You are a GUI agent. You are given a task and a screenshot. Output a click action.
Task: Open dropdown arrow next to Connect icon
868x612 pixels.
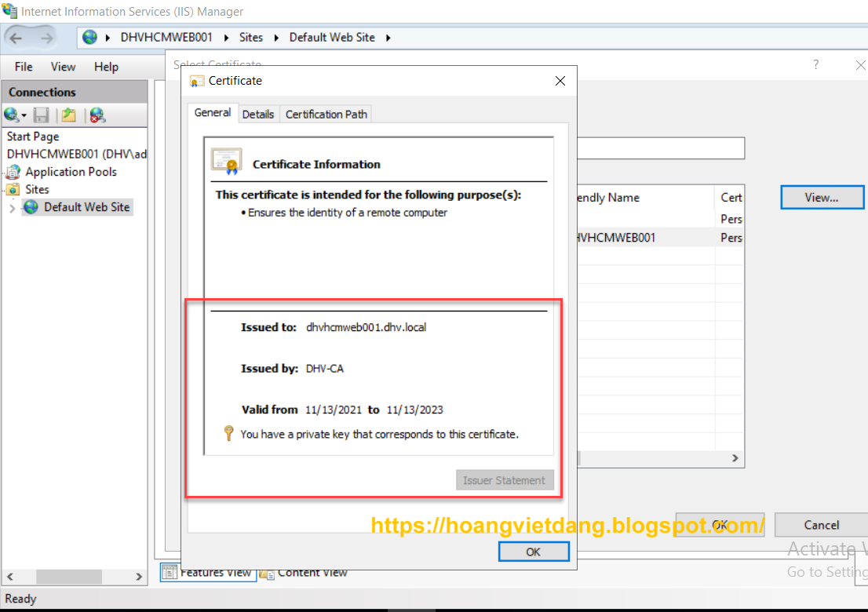click(24, 115)
